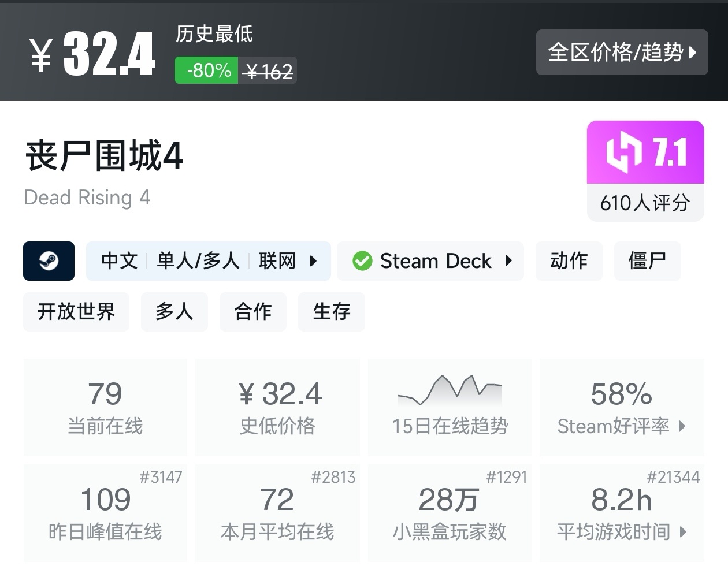Select the 合作 tag

tap(252, 312)
